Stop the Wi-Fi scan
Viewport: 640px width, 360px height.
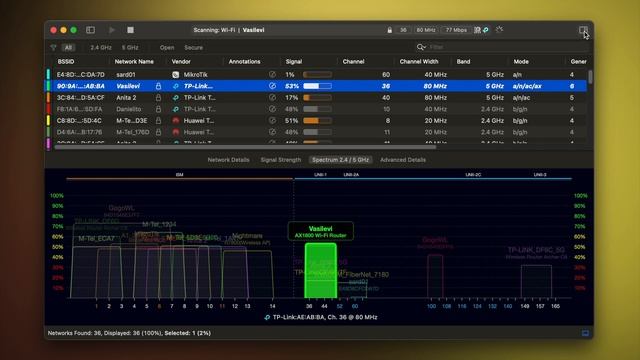click(x=130, y=30)
